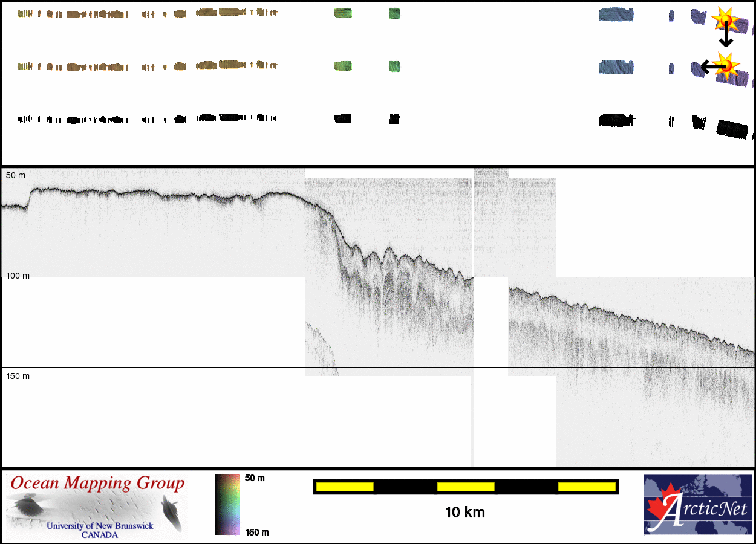Click the rightmost black swath block in third row
Screen dimensions: 756x544
(x=732, y=129)
